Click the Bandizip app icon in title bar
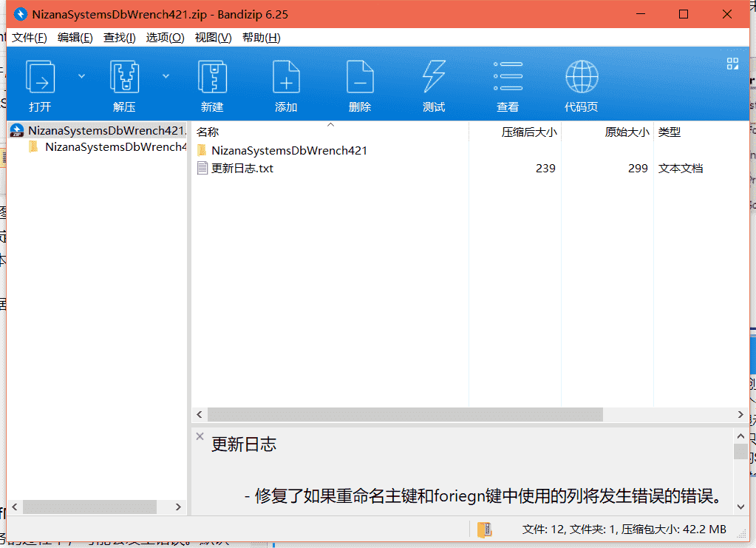The width and height of the screenshot is (756, 548). point(20,15)
